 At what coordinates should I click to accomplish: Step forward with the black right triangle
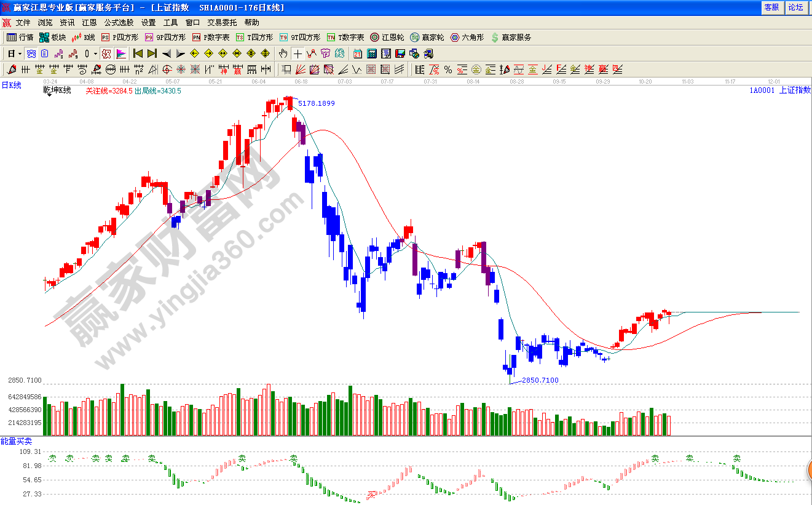180,54
